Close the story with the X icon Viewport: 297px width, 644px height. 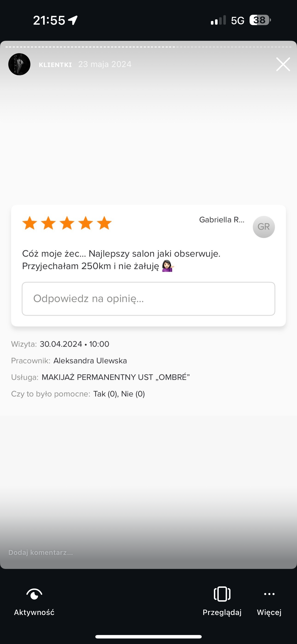283,64
